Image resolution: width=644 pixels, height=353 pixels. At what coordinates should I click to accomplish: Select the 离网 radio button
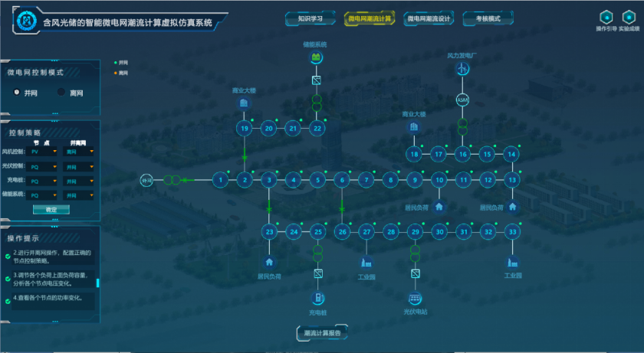[x=61, y=92]
